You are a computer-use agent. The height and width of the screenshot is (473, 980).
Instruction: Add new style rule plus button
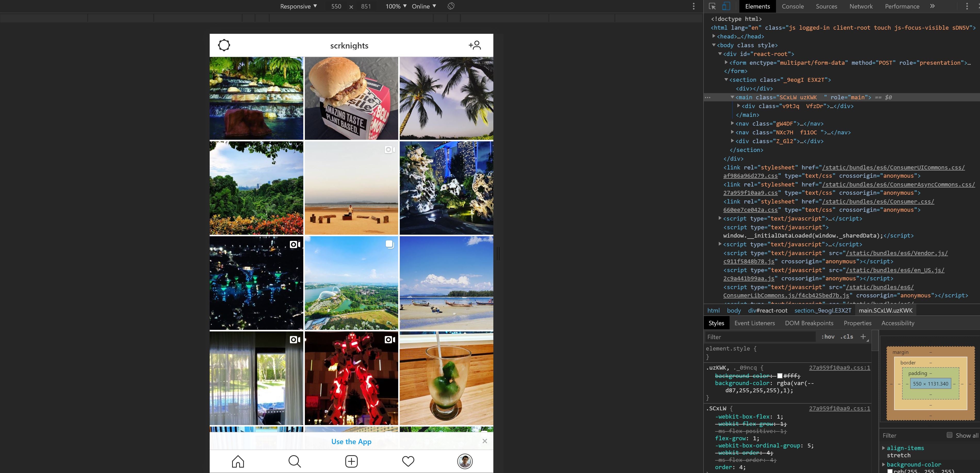pos(863,337)
